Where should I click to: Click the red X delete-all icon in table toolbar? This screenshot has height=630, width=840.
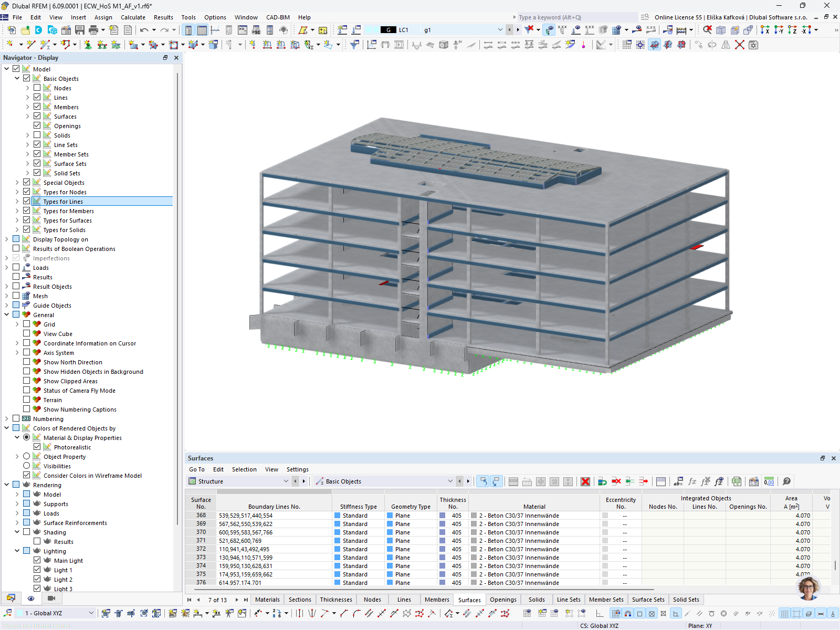(x=585, y=481)
